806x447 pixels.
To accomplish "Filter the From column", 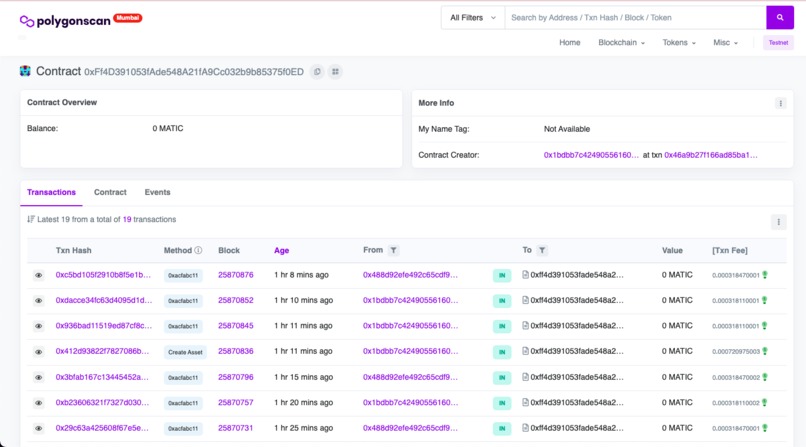I will coord(393,250).
